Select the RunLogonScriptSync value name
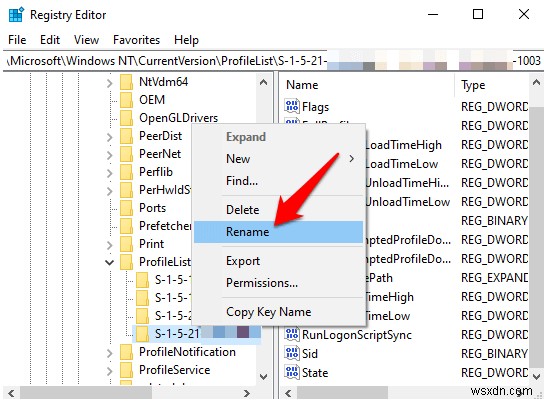Viewport: 544px width, 401px height. pos(357,335)
